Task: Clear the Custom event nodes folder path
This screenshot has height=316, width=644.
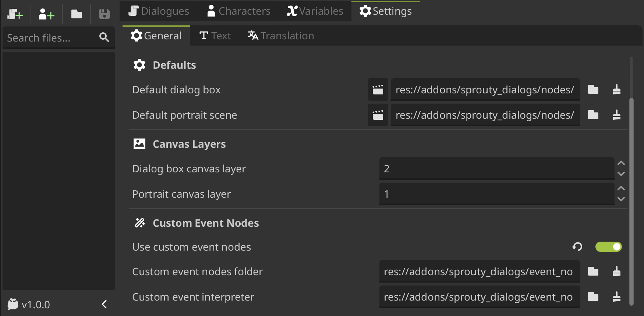Action: point(617,272)
